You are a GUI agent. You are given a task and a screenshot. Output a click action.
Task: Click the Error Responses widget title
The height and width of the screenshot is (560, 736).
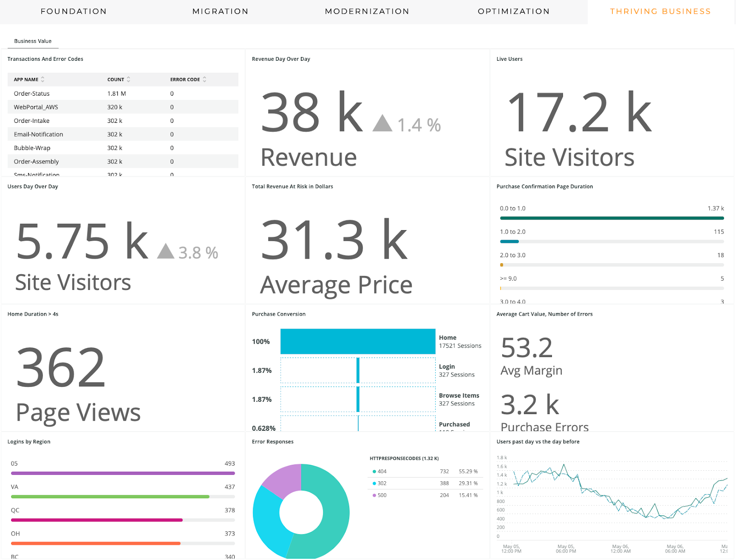[273, 442]
